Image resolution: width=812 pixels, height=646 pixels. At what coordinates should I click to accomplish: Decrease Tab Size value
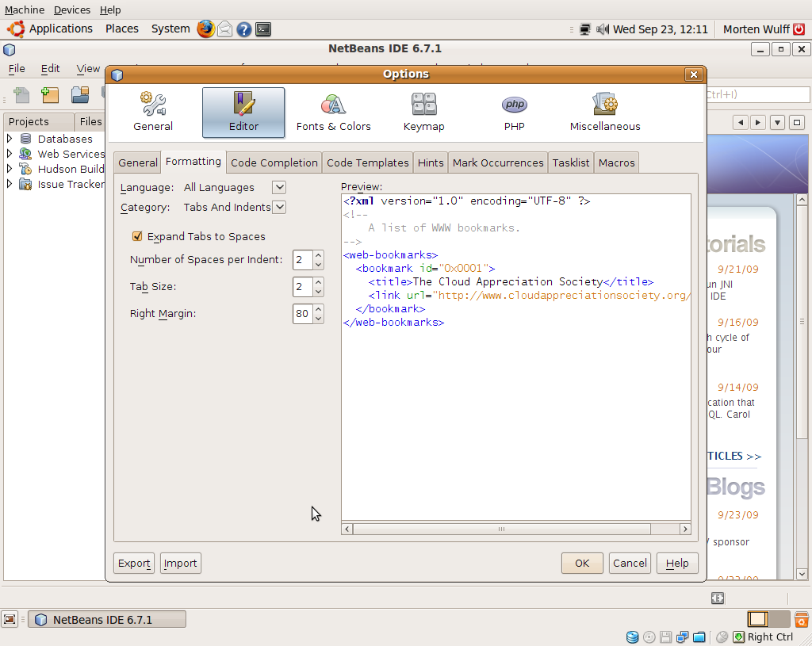[319, 292]
